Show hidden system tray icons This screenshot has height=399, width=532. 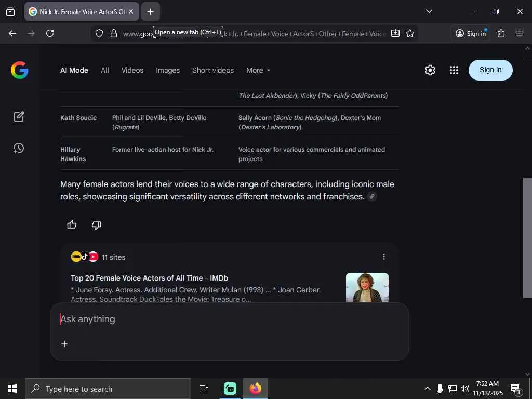[428, 389]
